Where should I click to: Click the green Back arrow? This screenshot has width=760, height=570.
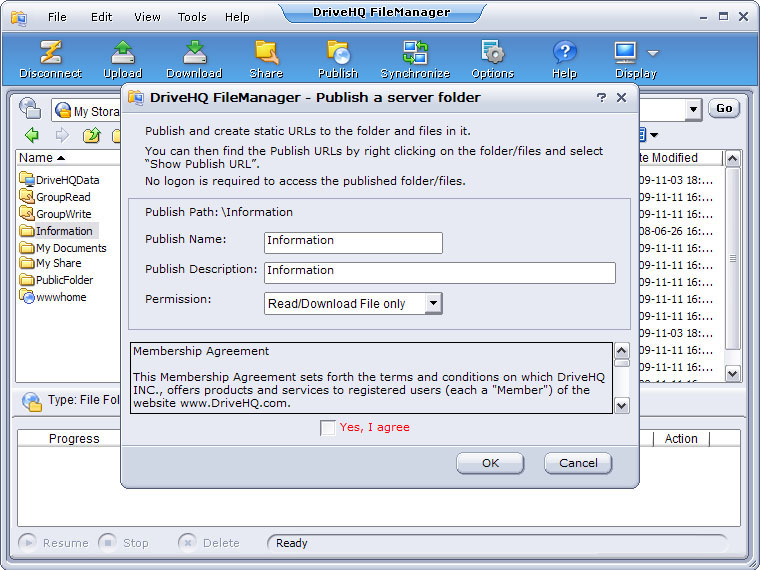(x=32, y=135)
